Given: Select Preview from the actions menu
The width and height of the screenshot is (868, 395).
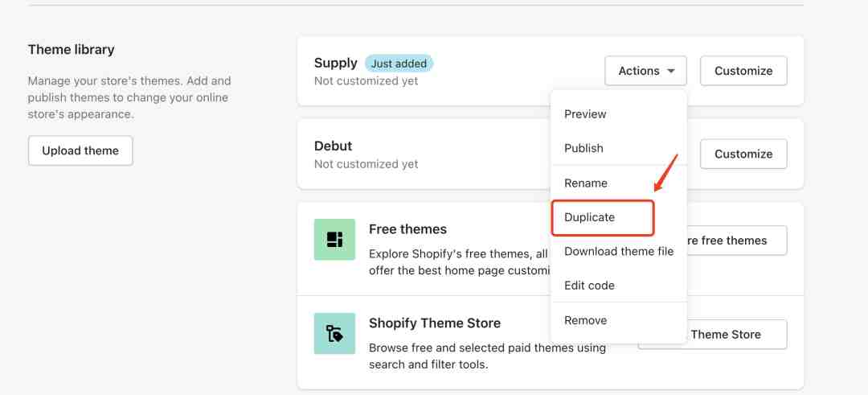Looking at the screenshot, I should (x=585, y=114).
